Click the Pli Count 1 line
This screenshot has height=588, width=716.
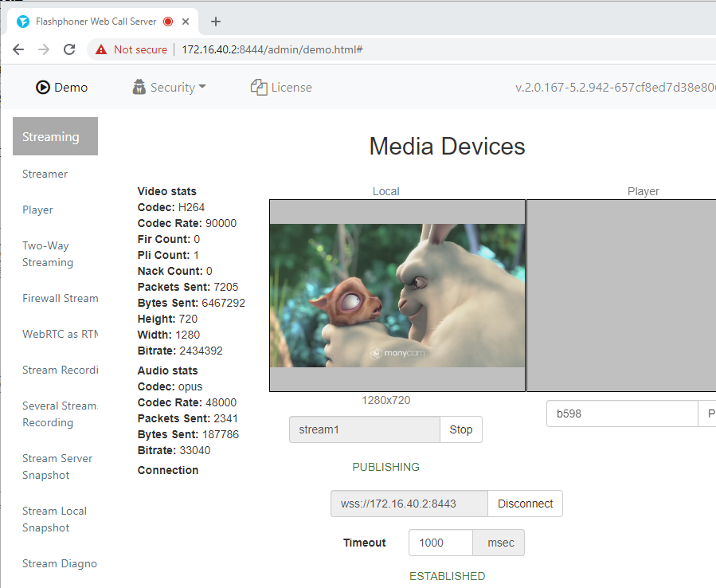[x=168, y=255]
